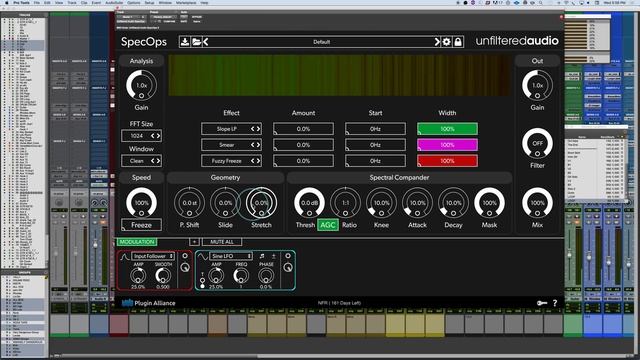
Task: Click Input Follower small depth knob
Action: point(185,268)
